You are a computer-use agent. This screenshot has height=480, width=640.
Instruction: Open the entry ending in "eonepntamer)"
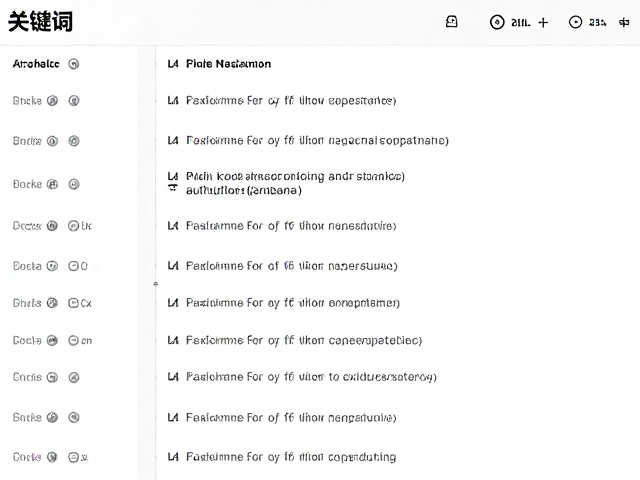pyautogui.click(x=293, y=303)
